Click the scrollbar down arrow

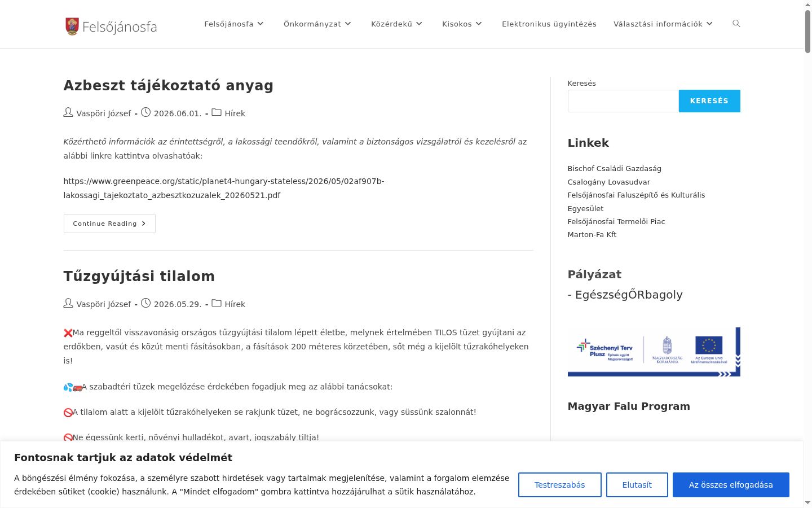pos(808,502)
